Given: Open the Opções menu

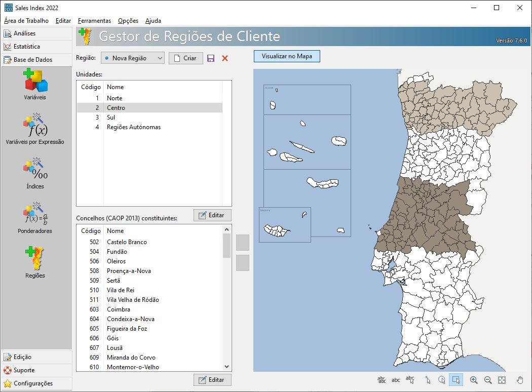Looking at the screenshot, I should 128,21.
